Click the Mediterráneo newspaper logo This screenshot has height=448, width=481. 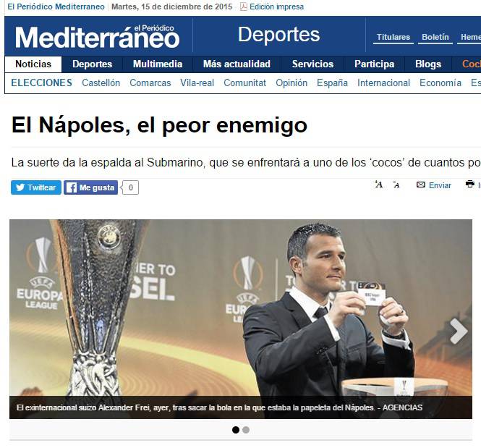(x=97, y=37)
